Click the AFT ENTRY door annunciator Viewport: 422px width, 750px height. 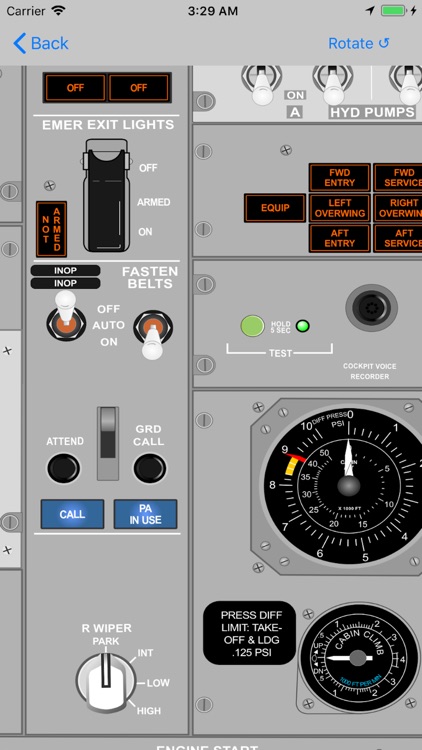(x=340, y=238)
